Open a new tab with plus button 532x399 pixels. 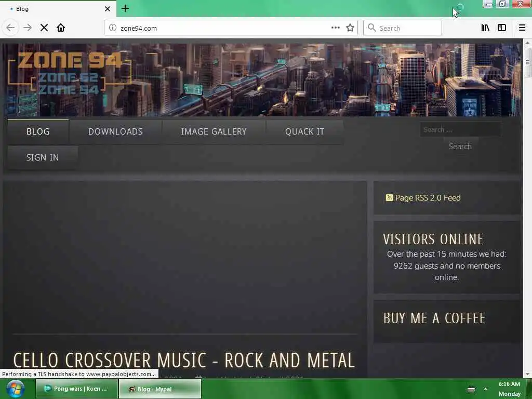pos(125,8)
